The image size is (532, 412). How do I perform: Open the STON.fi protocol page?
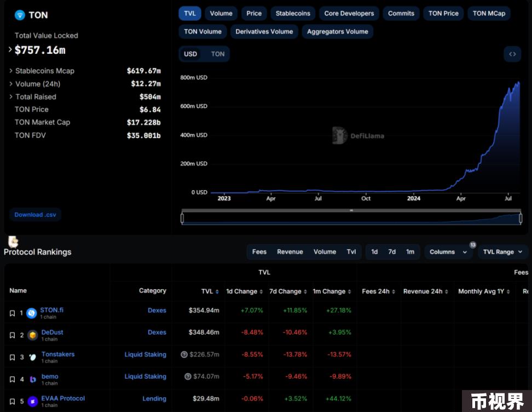[51, 310]
